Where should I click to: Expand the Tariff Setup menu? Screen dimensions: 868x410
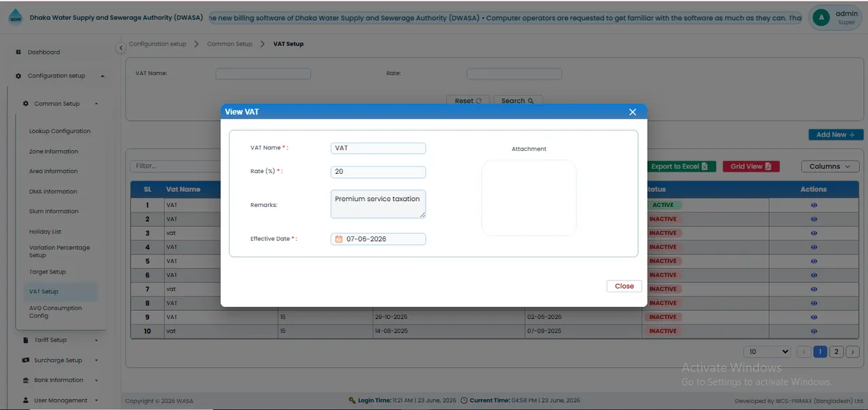coord(96,340)
